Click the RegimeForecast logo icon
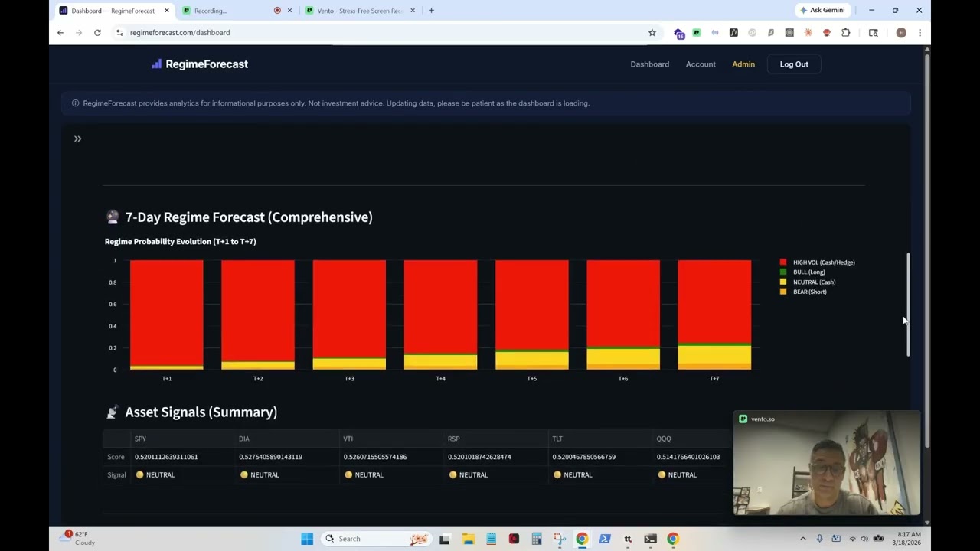980x551 pixels. (x=156, y=64)
